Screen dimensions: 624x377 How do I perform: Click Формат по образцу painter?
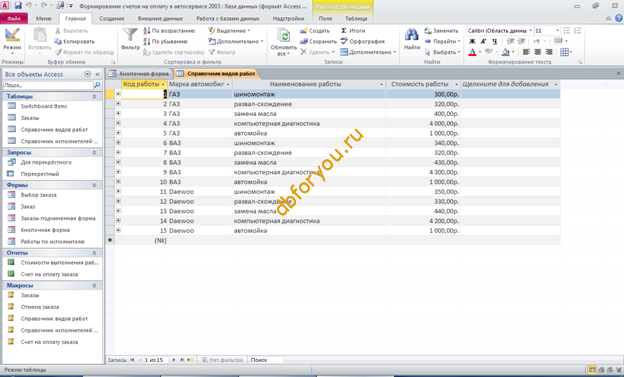84,52
